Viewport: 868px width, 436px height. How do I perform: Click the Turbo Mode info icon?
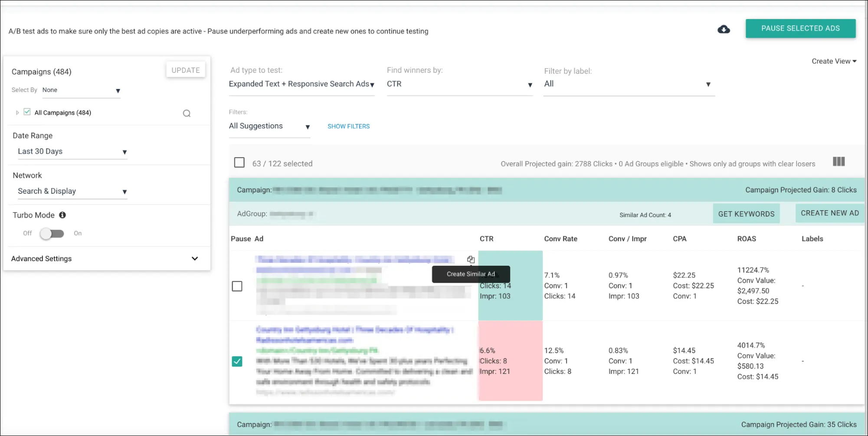(x=62, y=215)
